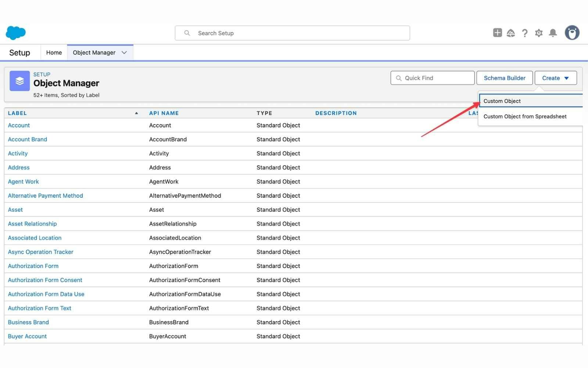Open the Activity object link

tap(18, 153)
